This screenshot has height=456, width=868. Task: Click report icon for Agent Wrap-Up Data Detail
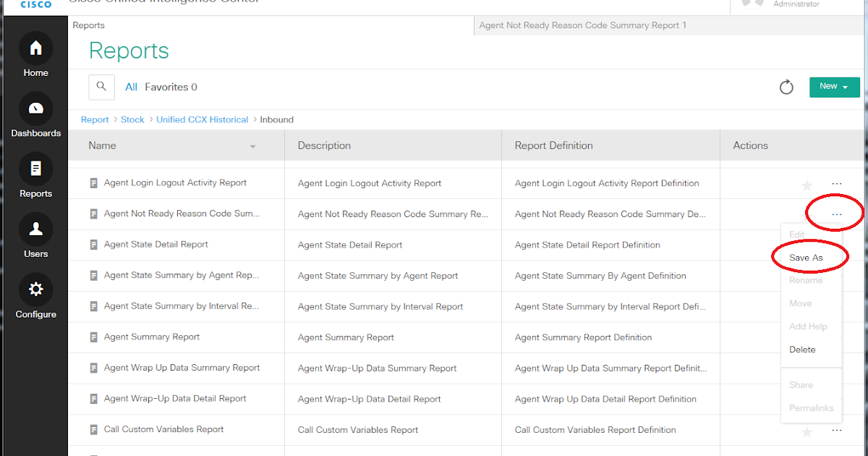coord(93,399)
